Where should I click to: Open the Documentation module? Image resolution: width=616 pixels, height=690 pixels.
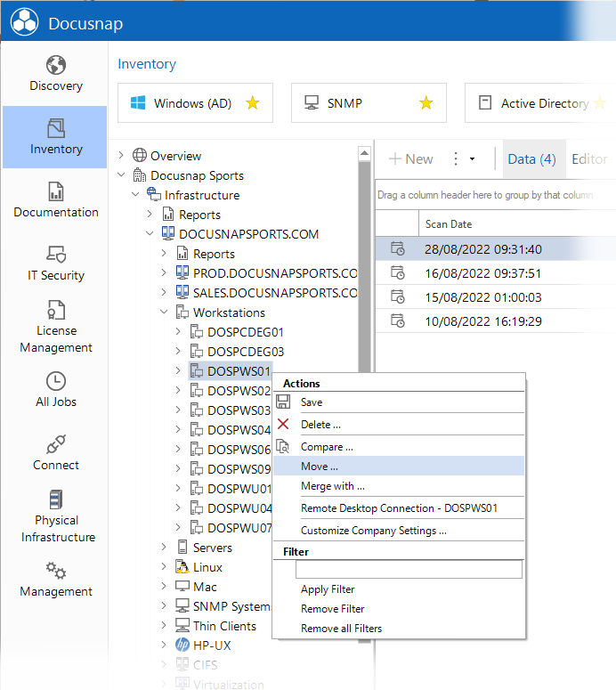click(x=56, y=200)
